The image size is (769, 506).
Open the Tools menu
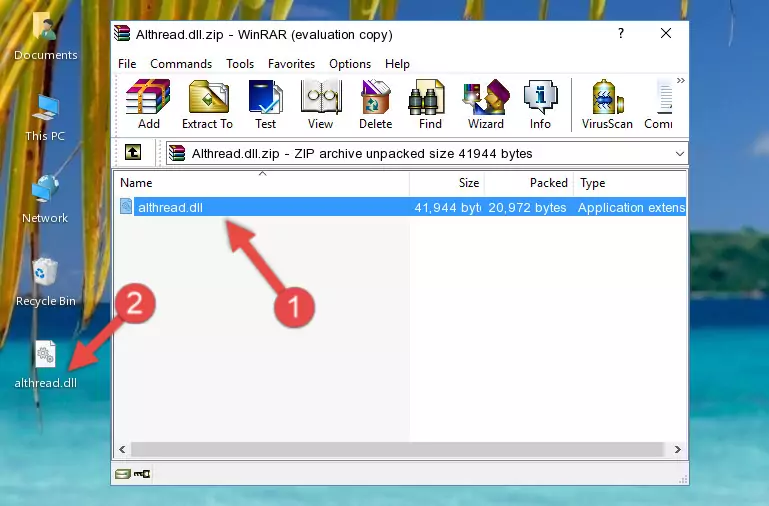(x=240, y=64)
